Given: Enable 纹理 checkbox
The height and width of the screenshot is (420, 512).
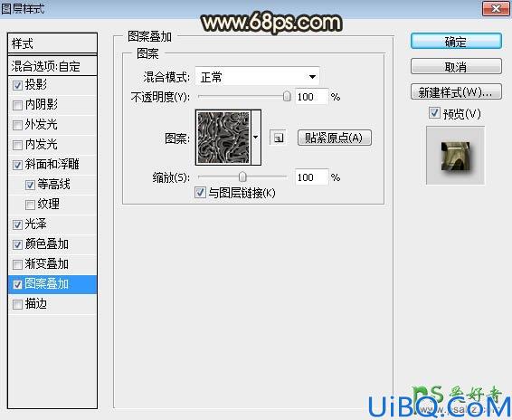Looking at the screenshot, I should pos(30,205).
